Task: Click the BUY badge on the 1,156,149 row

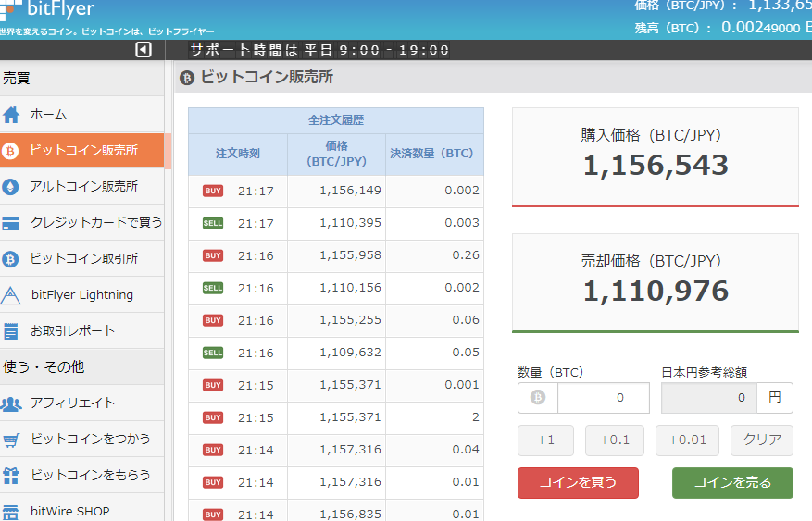Action: (213, 191)
